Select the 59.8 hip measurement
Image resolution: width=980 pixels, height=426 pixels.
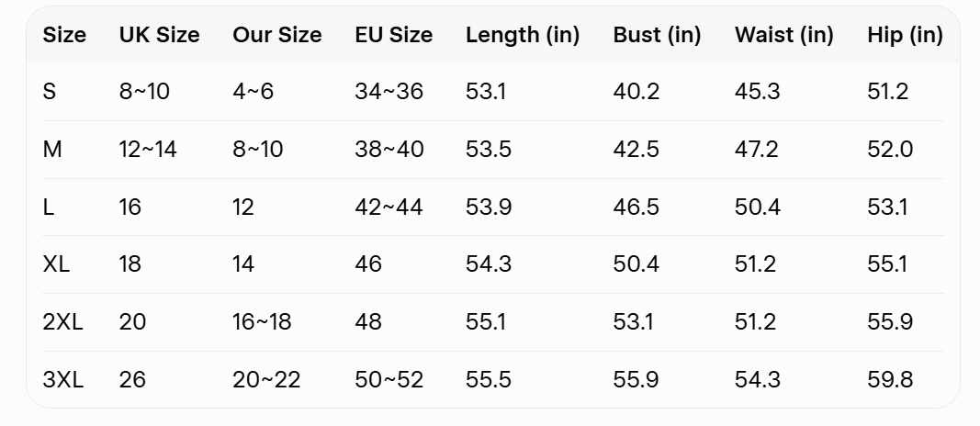coord(890,379)
